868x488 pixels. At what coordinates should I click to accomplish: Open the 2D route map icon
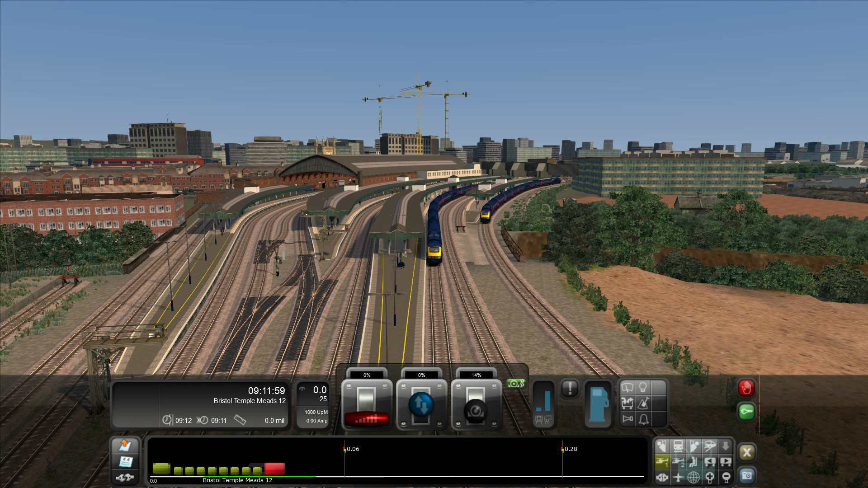pos(125,446)
